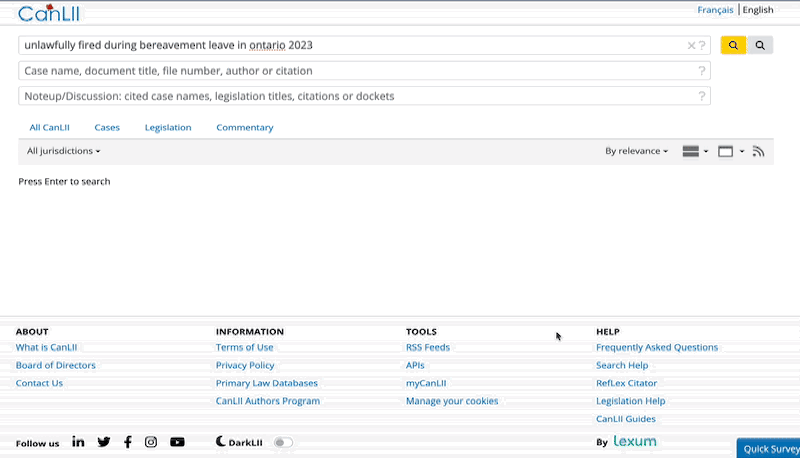This screenshot has height=458, width=800.
Task: Expand the result list density dropdown
Action: point(695,151)
